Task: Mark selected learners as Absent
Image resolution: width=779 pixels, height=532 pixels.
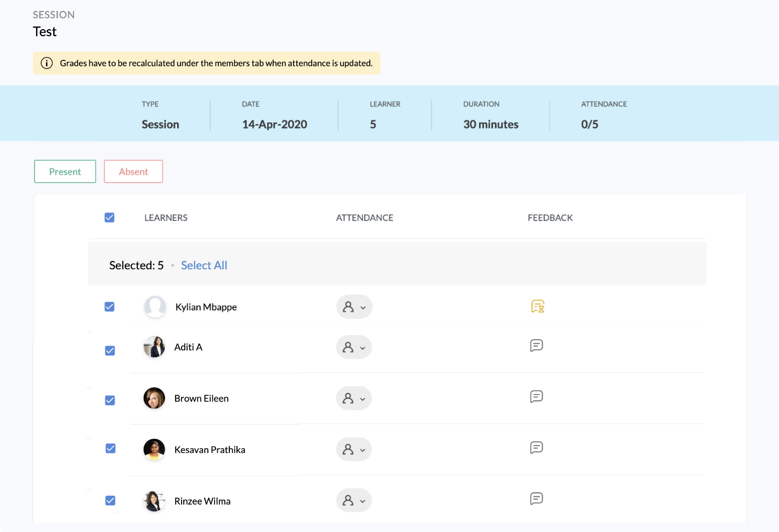Action: (x=133, y=172)
